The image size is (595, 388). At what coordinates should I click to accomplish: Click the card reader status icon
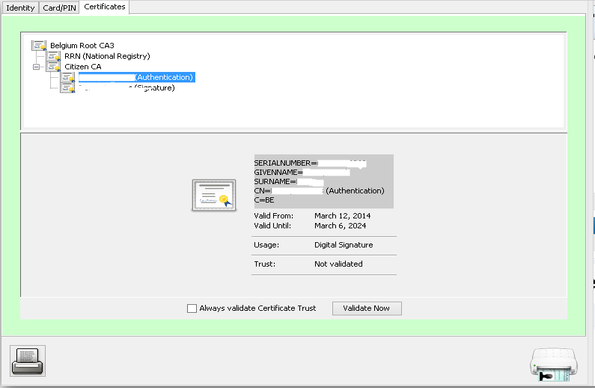[554, 364]
